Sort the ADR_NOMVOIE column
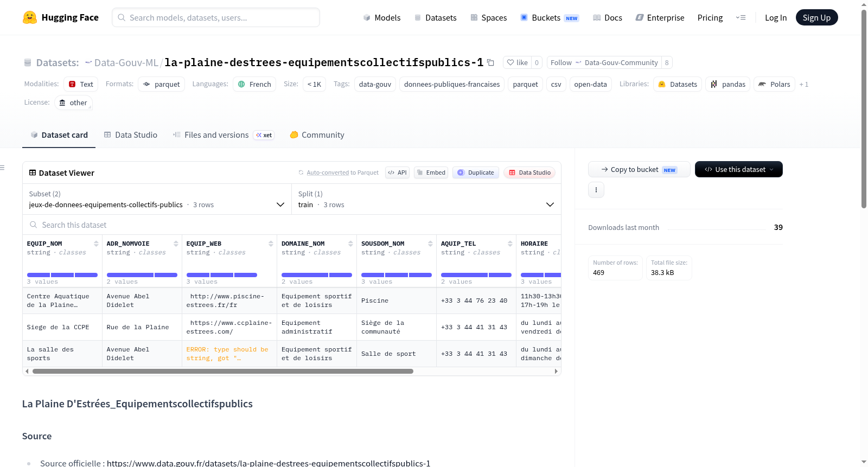This screenshot has width=868, height=467. [x=176, y=244]
